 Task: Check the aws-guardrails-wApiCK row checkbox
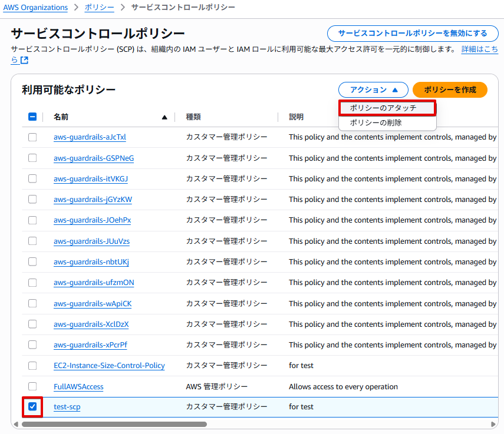(x=32, y=303)
